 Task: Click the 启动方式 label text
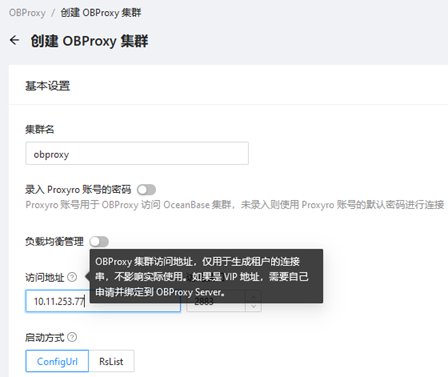click(x=45, y=337)
